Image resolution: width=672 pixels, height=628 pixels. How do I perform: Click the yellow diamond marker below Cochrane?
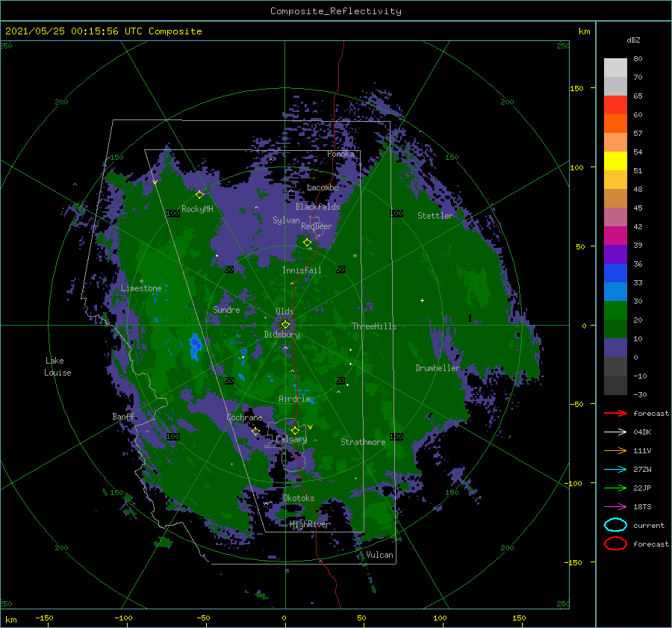(256, 431)
